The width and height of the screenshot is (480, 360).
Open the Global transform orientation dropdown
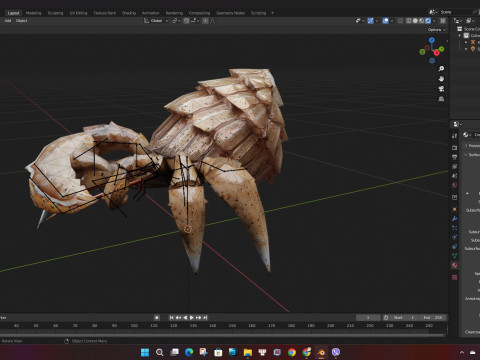[x=156, y=21]
